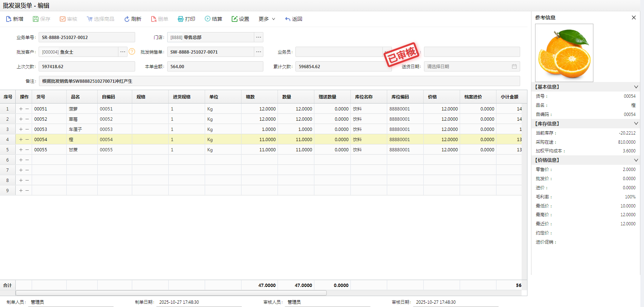644x307 pixels.
Task: Click the ellipsis button beside 门店 field
Action: coord(259,37)
